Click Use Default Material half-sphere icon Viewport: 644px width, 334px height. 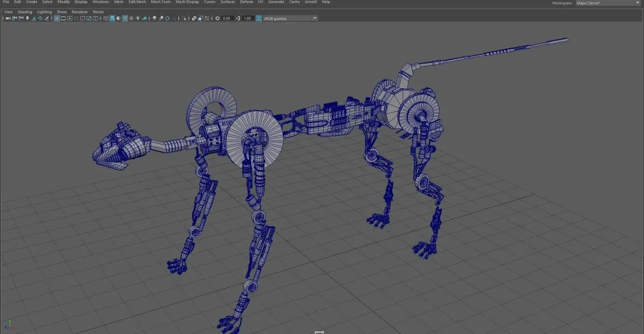tap(118, 18)
